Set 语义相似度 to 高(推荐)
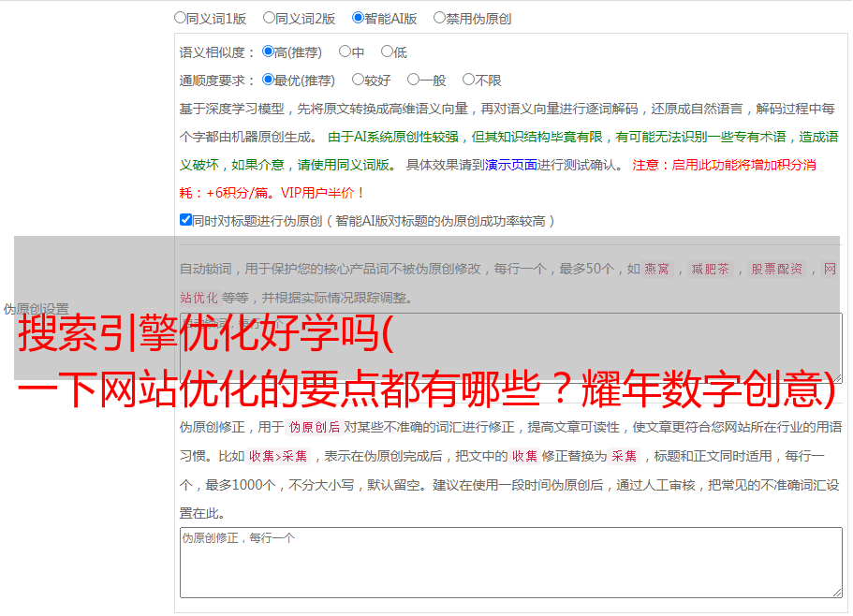This screenshot has width=853, height=616. point(268,51)
